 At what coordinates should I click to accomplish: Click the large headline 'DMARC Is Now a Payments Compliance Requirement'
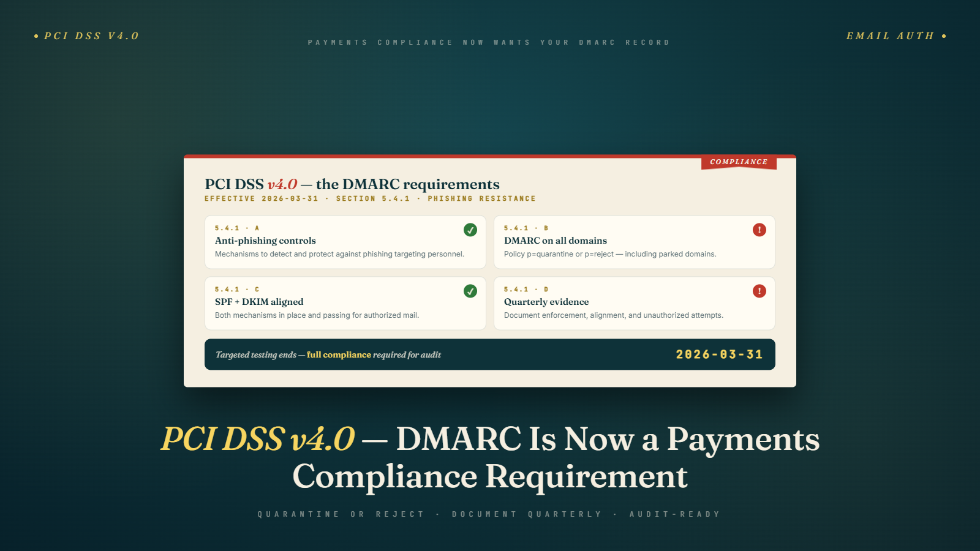click(x=490, y=457)
